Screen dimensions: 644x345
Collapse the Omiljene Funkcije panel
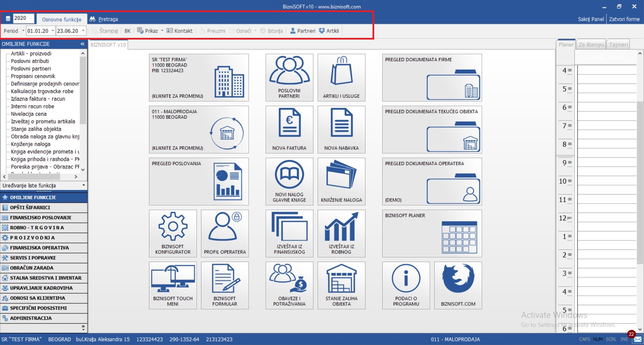click(82, 44)
